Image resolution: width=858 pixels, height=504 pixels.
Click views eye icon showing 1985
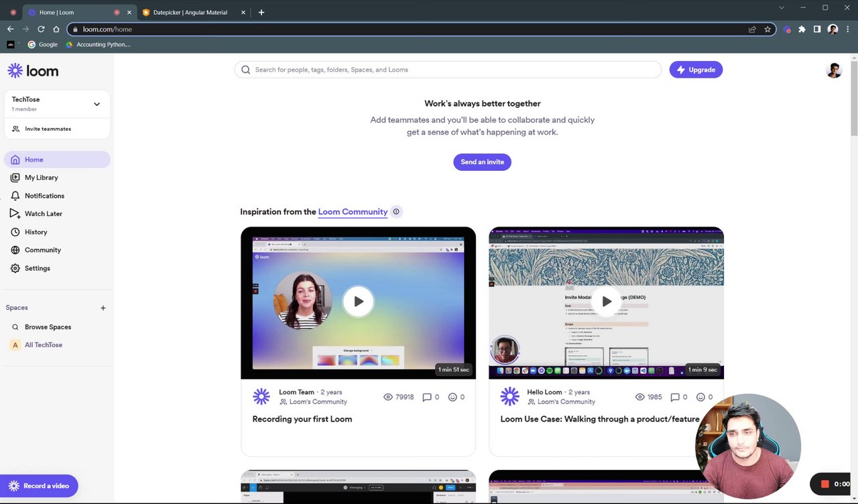(639, 397)
